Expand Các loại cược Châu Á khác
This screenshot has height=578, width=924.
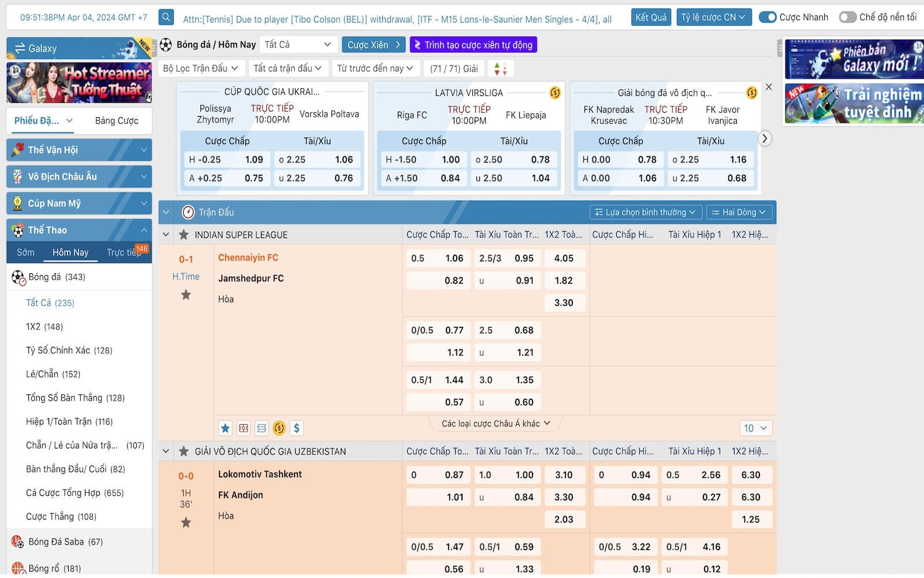coord(496,424)
